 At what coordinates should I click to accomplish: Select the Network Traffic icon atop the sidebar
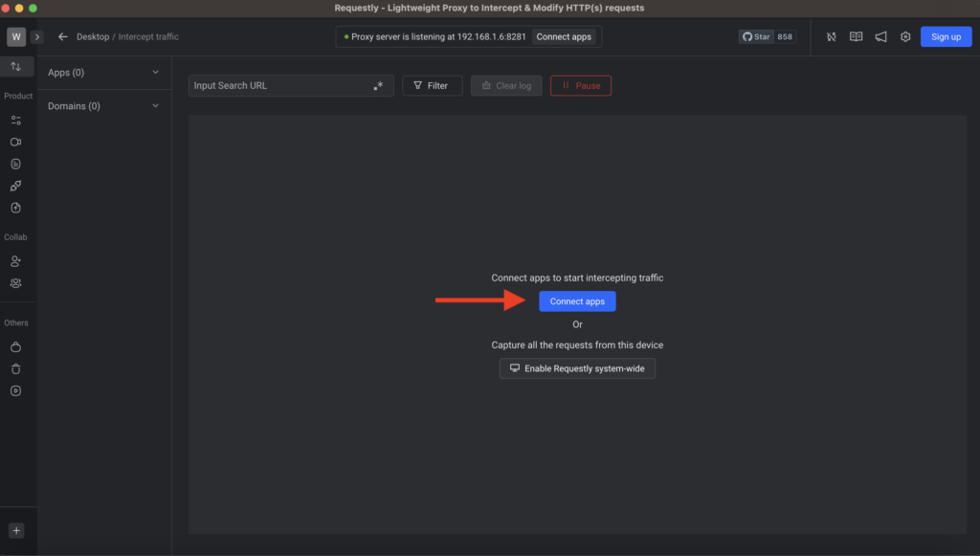click(x=17, y=66)
